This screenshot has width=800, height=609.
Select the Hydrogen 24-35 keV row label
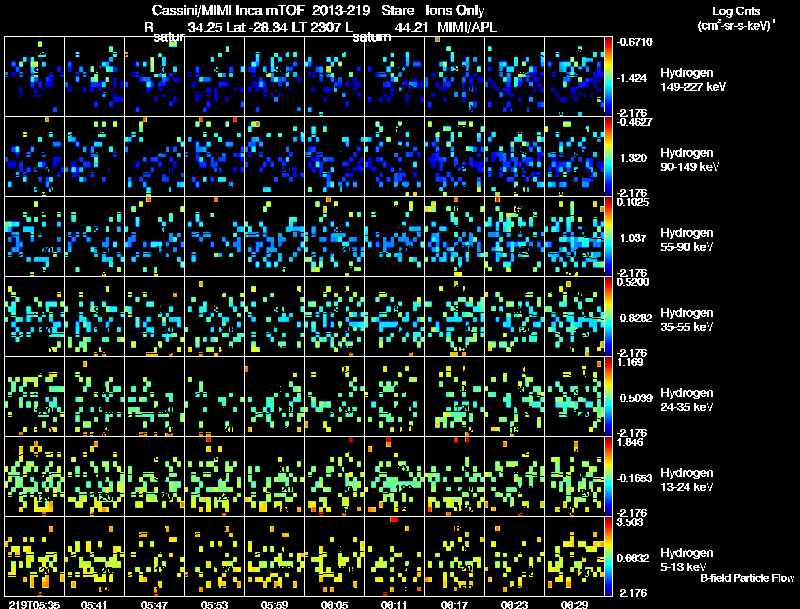pos(687,400)
